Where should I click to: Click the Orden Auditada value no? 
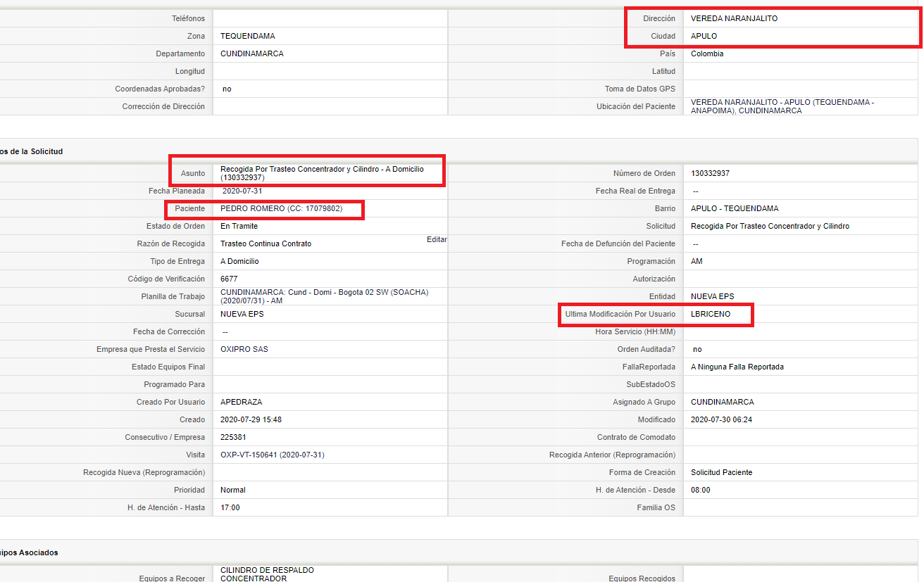coord(697,349)
